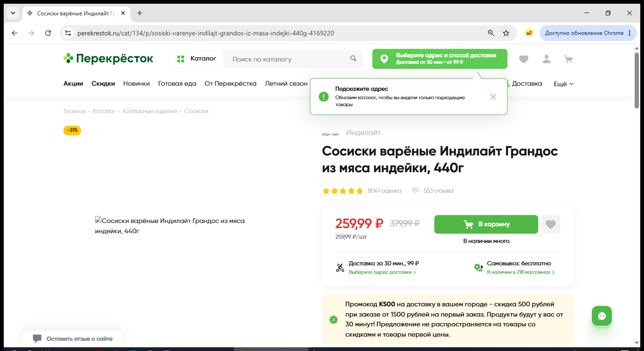Go to Главная breadcrumb
Screen dimensions: 644x351
[x=75, y=111]
